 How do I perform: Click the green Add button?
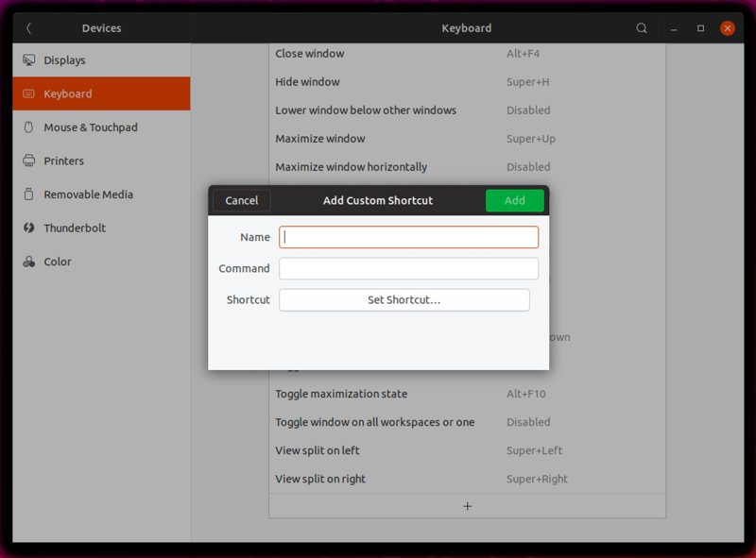[x=515, y=200]
